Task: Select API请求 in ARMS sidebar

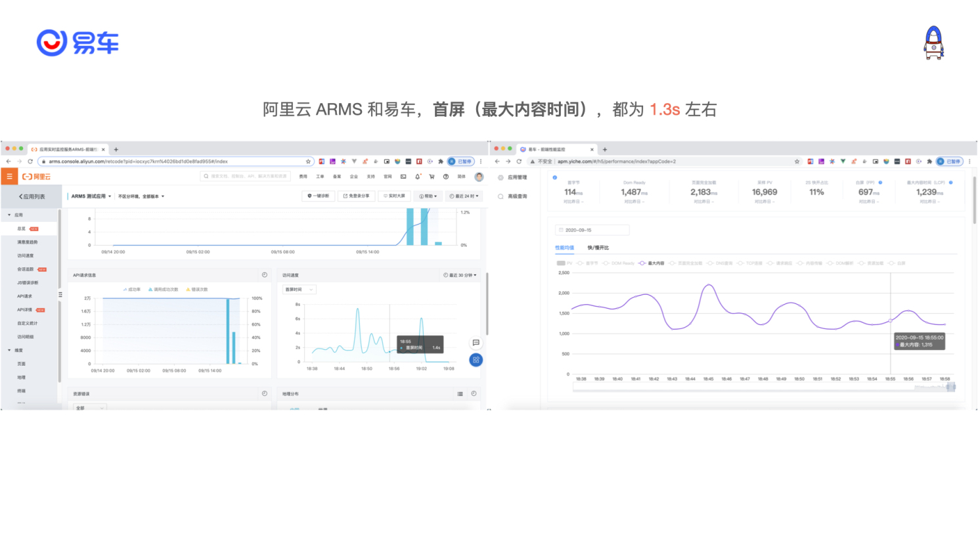Action: [x=25, y=296]
